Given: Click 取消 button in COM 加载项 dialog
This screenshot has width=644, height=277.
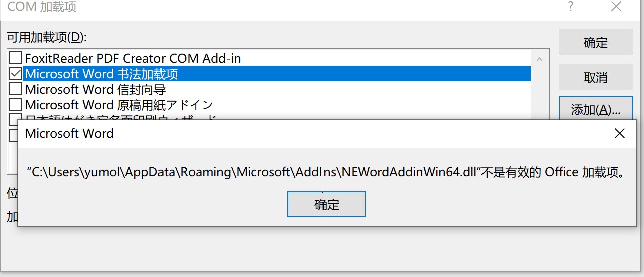Looking at the screenshot, I should (596, 78).
